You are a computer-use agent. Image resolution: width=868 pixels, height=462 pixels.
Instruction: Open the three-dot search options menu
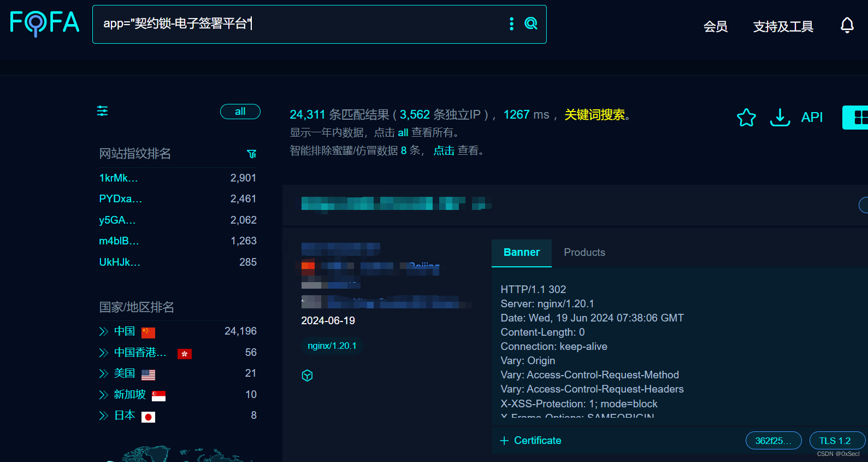pyautogui.click(x=511, y=24)
